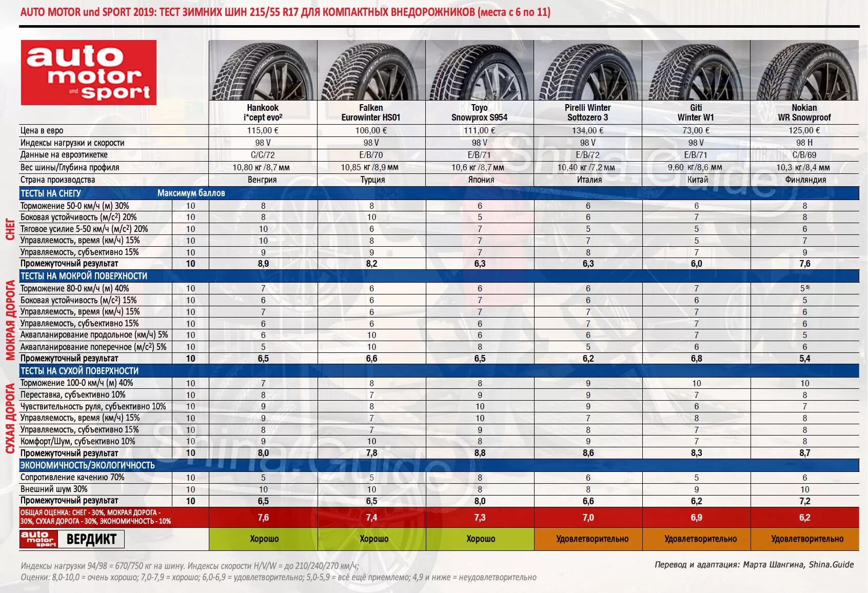The image size is (868, 593).
Task: Click the small auto motor sport verdict logo
Action: [38, 539]
